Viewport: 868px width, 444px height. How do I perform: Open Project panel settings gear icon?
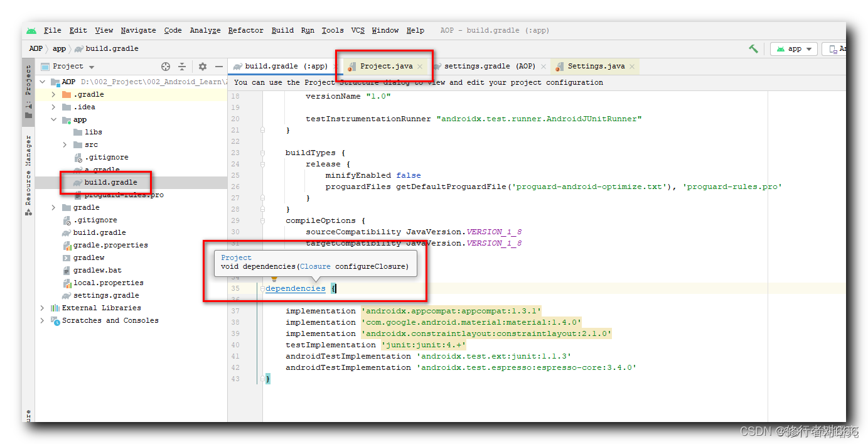203,66
